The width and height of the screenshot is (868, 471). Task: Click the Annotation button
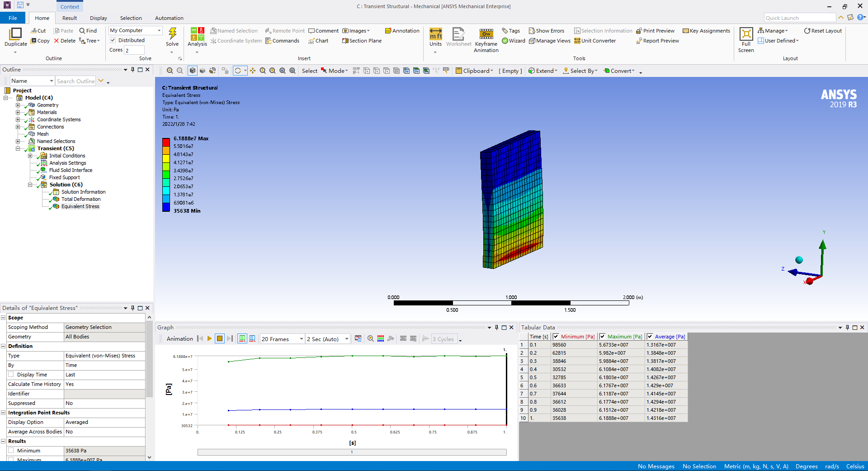tap(402, 31)
